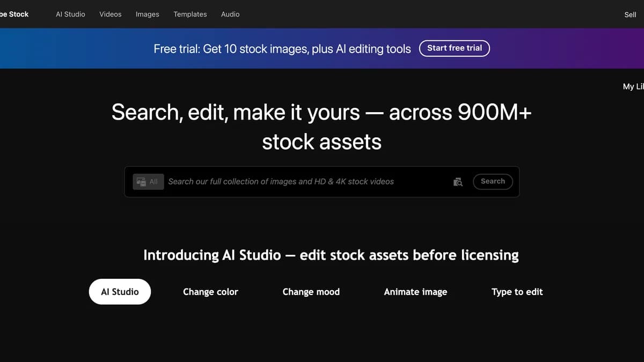
Task: Open the My Library link
Action: pyautogui.click(x=633, y=86)
